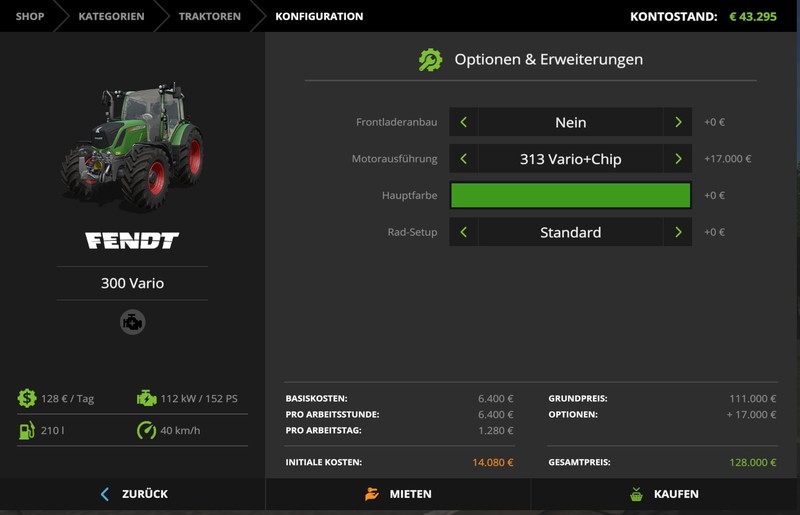The width and height of the screenshot is (800, 515).
Task: Choose next Rad-Setup option
Action: pos(678,232)
